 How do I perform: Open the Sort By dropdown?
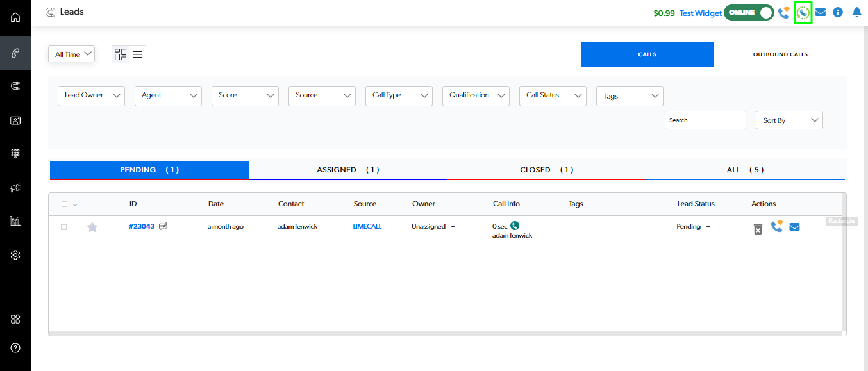790,120
